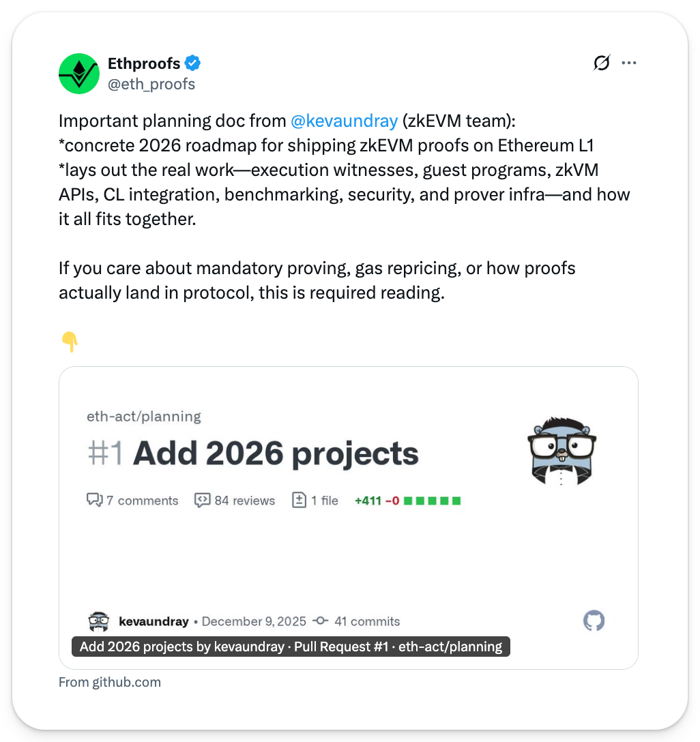This screenshot has width=700, height=742.
Task: Click the green diff stat squares bar
Action: [432, 501]
